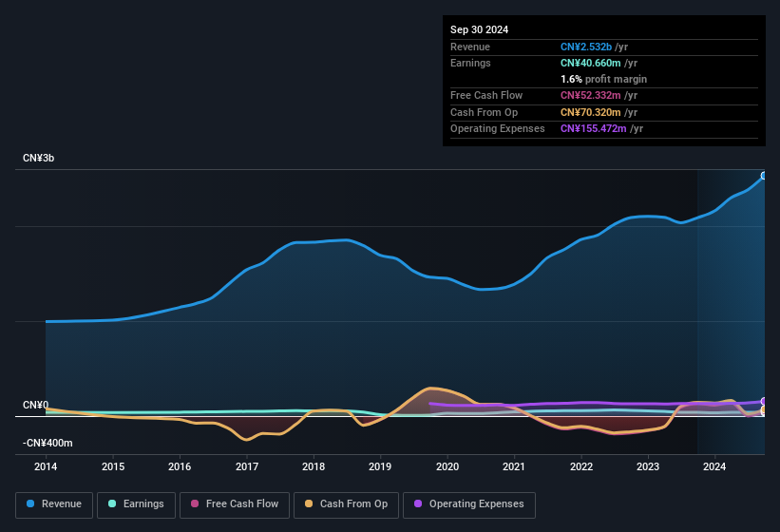Select the 2020 x-axis label
The height and width of the screenshot is (532, 780).
pyautogui.click(x=447, y=466)
